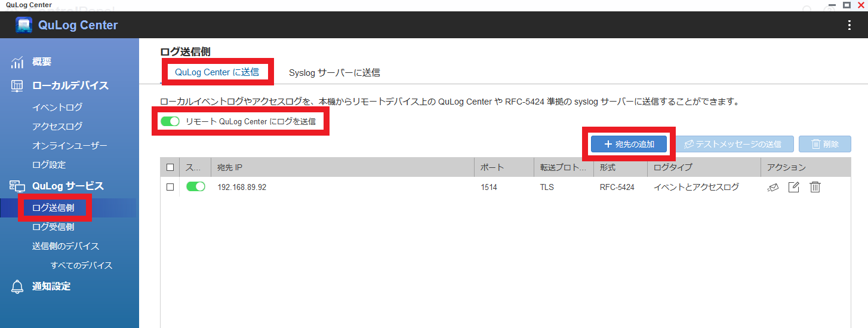Click the 概要 overview chart icon
The width and height of the screenshot is (868, 328).
(x=17, y=62)
